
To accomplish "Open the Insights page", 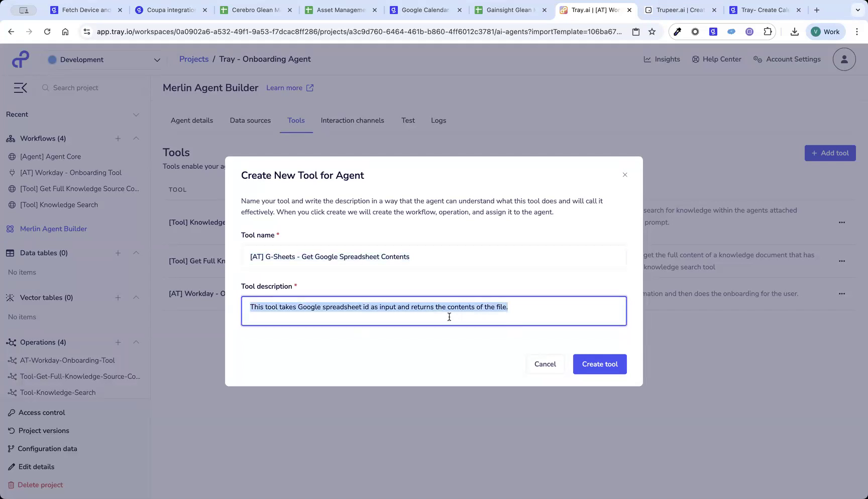I will [662, 59].
